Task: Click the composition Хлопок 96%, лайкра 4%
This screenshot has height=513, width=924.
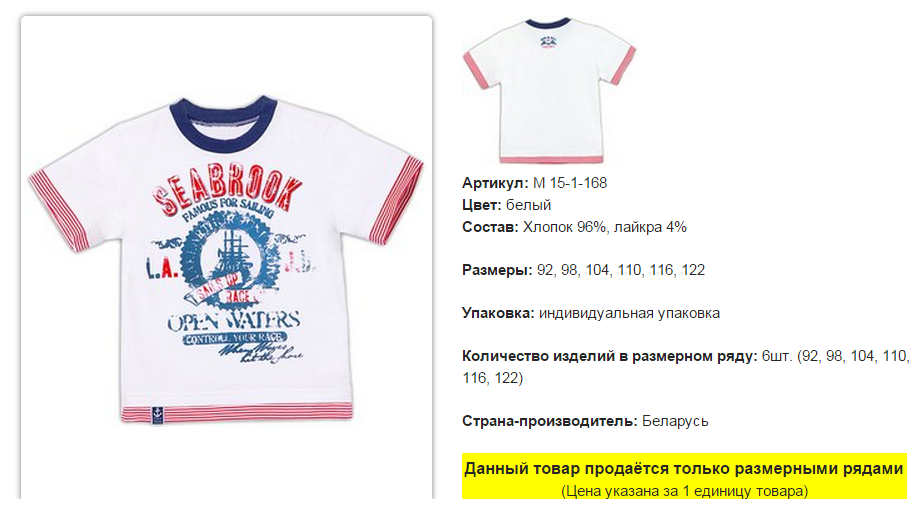Action: pyautogui.click(x=605, y=227)
